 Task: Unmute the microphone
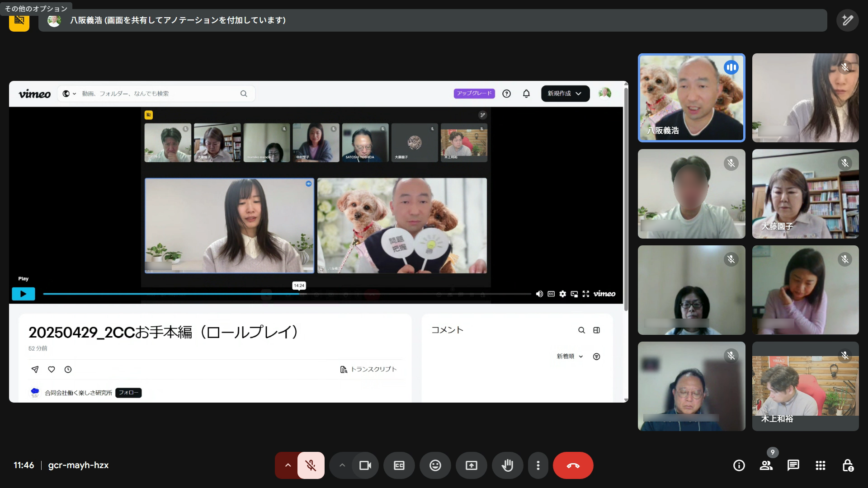pos(311,465)
